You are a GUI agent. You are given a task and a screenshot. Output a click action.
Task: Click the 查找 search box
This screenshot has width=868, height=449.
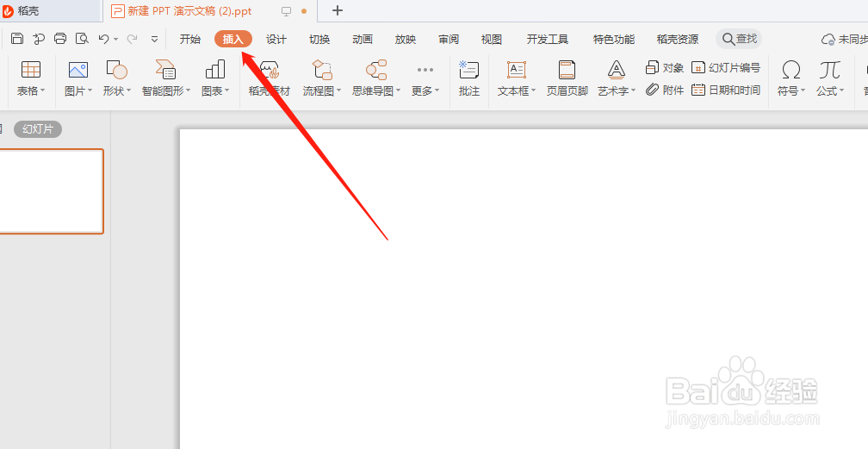tap(739, 39)
